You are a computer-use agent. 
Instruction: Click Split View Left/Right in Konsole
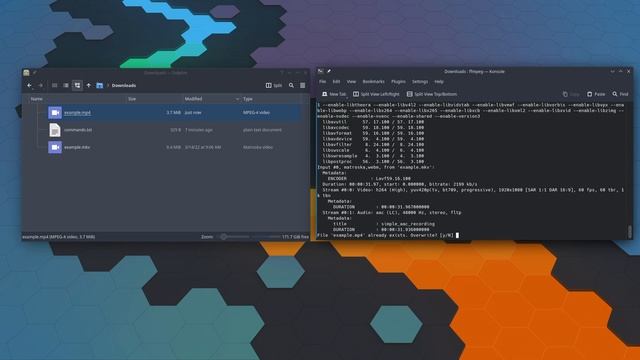pos(376,94)
